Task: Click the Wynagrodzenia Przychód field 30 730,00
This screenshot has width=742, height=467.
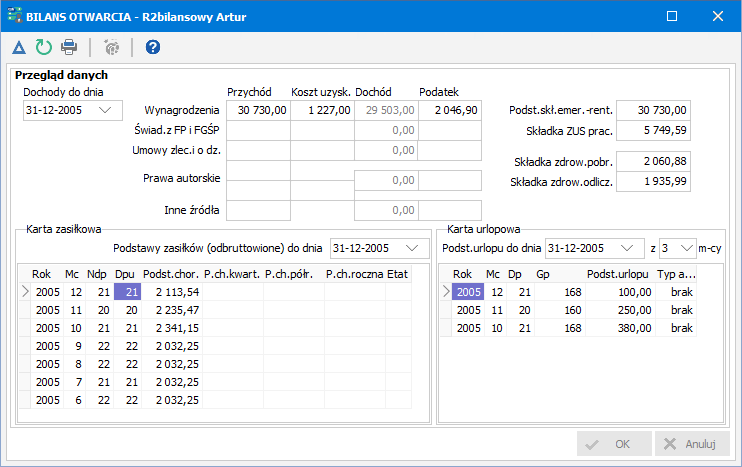Action: (x=258, y=110)
